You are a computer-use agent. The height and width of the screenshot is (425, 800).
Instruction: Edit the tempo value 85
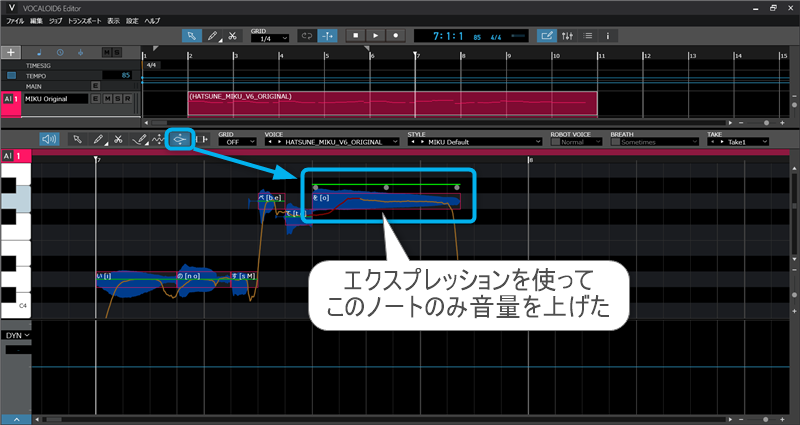pyautogui.click(x=117, y=76)
